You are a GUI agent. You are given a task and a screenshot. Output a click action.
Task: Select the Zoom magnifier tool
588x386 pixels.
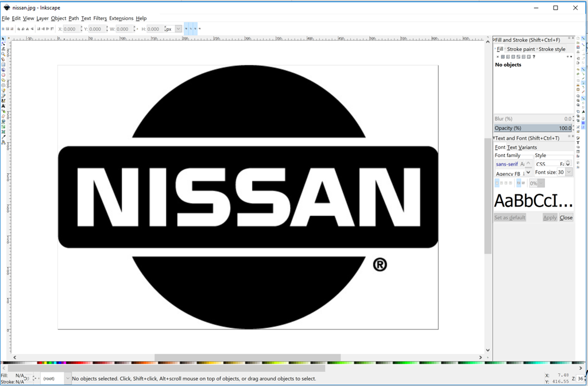point(3,54)
